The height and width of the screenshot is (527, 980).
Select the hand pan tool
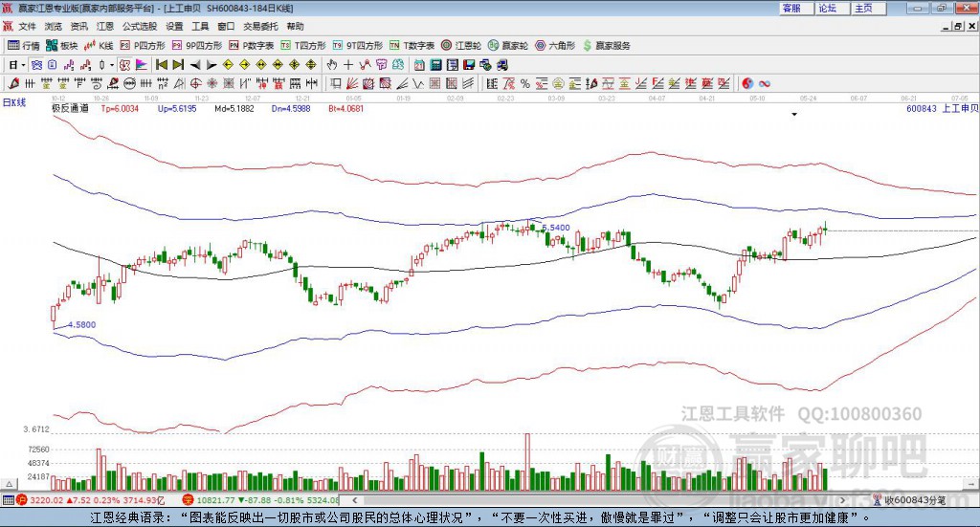[x=332, y=65]
